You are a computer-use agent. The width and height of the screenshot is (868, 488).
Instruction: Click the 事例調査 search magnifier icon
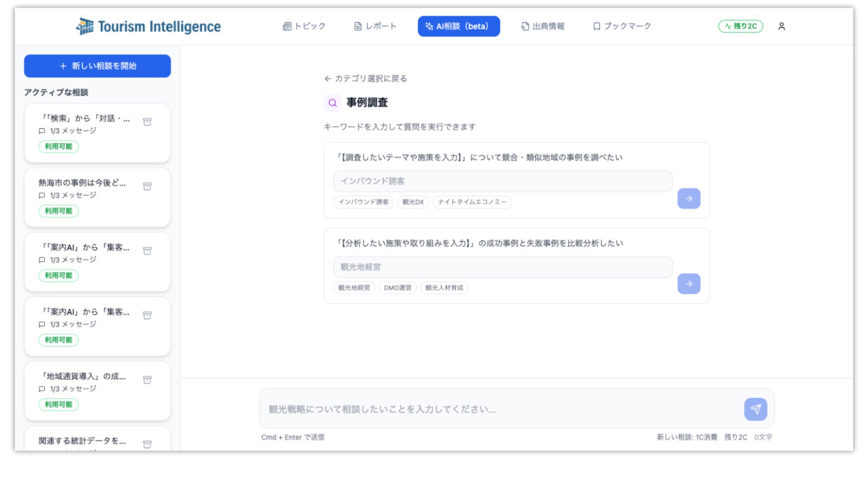(332, 103)
